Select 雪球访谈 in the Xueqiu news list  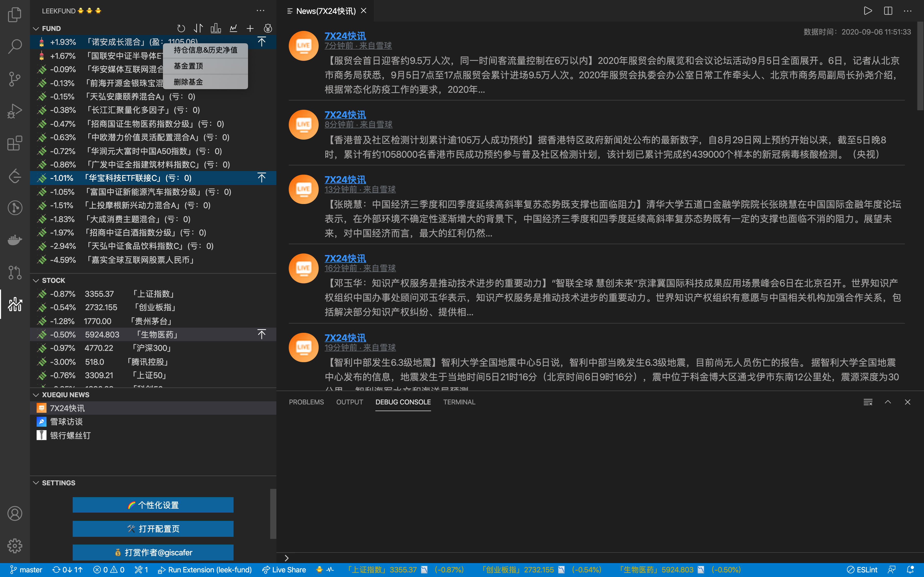pos(67,422)
